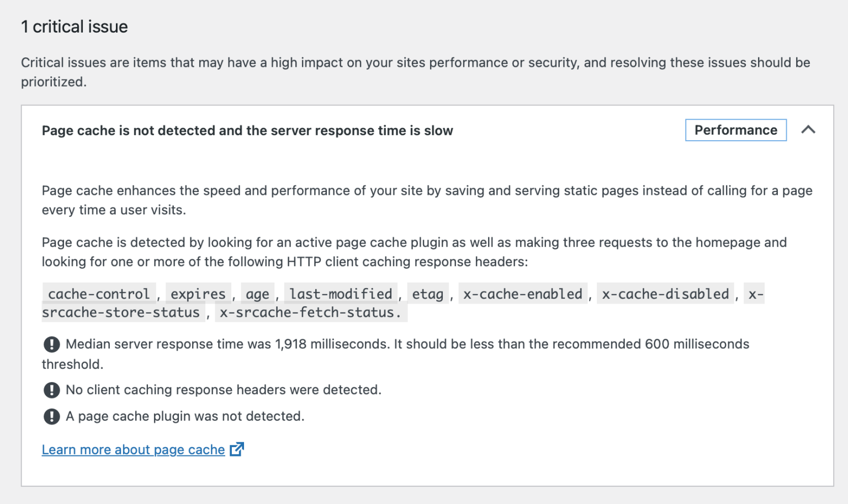The width and height of the screenshot is (848, 504).
Task: Click the etag header code tag
Action: [428, 294]
